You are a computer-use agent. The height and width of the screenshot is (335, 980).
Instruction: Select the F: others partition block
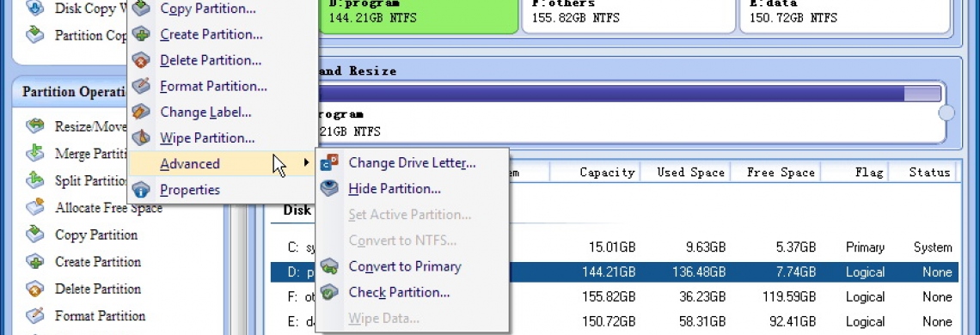tap(628, 15)
